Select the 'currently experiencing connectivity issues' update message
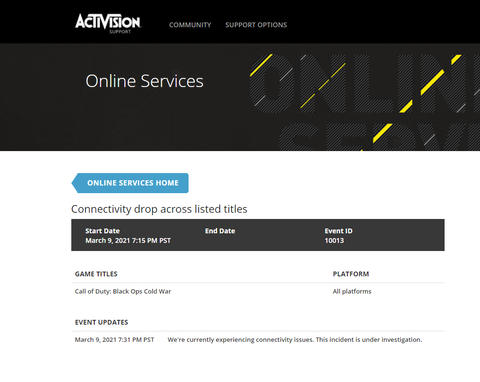 (295, 340)
